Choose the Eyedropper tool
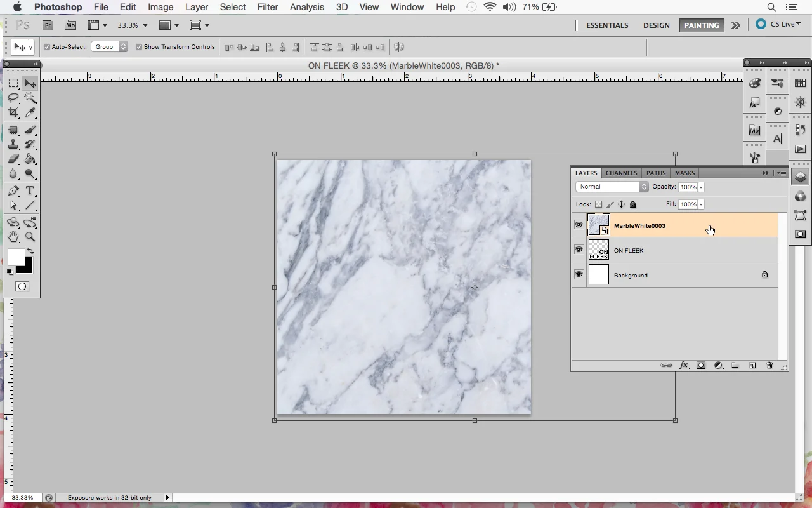This screenshot has width=812, height=508. click(x=30, y=113)
